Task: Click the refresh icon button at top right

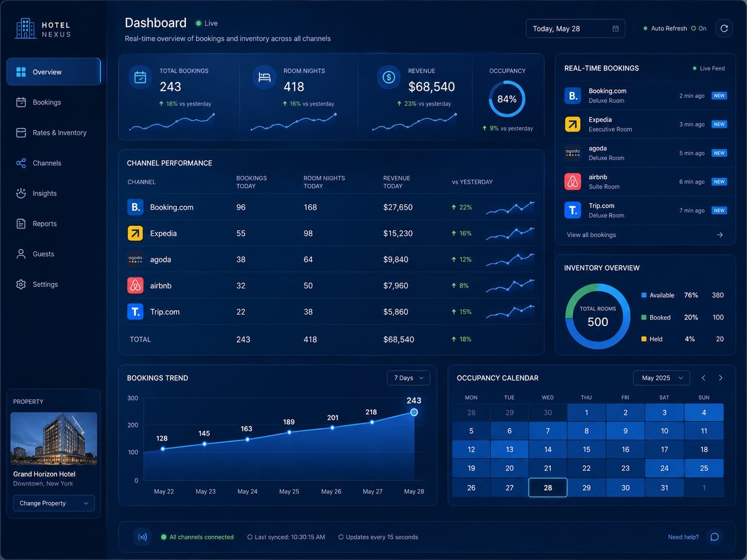Action: click(724, 28)
